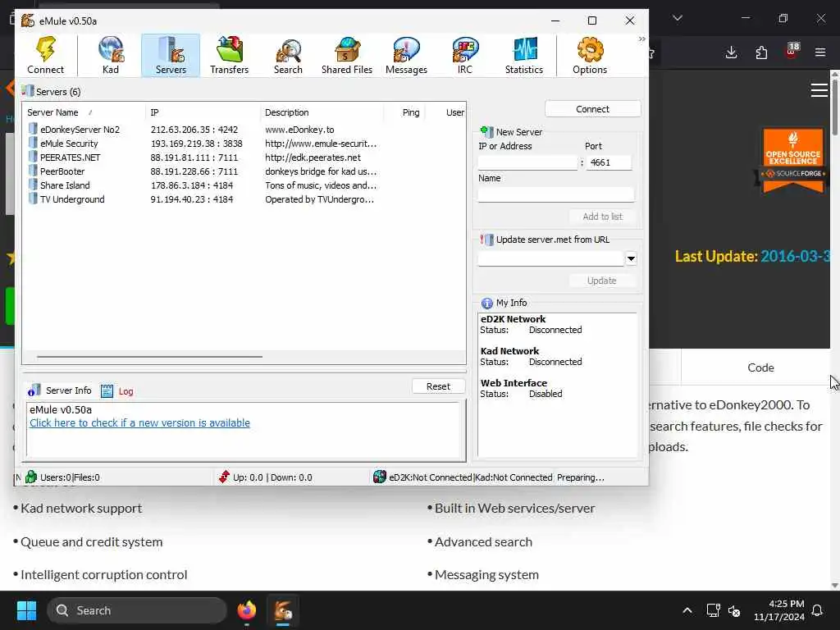Viewport: 840px width, 630px height.
Task: Switch to the Server Info tab
Action: click(x=60, y=390)
